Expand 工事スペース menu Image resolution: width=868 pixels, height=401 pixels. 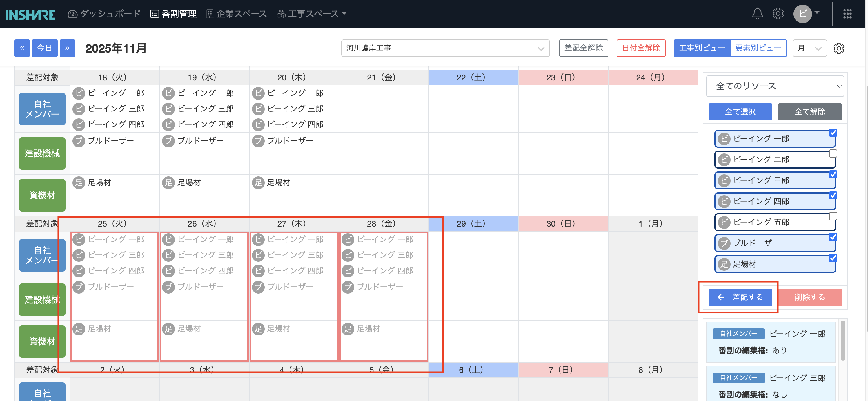click(312, 14)
